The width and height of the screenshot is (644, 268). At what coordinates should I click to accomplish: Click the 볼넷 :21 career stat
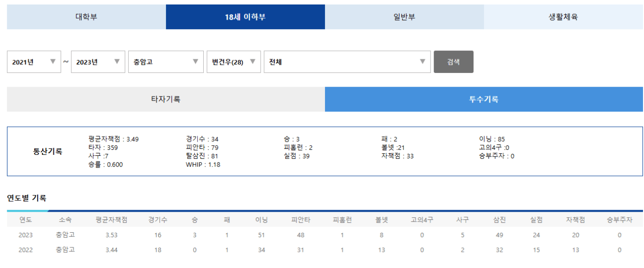pyautogui.click(x=394, y=147)
